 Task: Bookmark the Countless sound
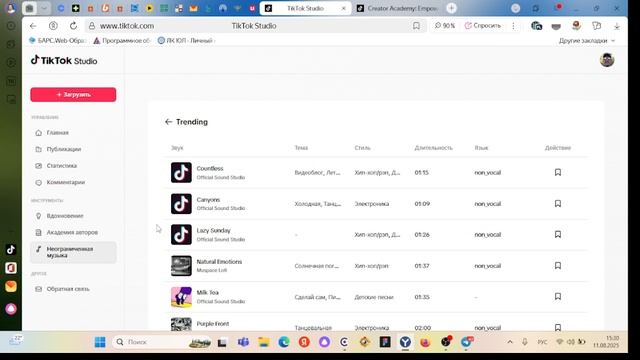coord(558,172)
